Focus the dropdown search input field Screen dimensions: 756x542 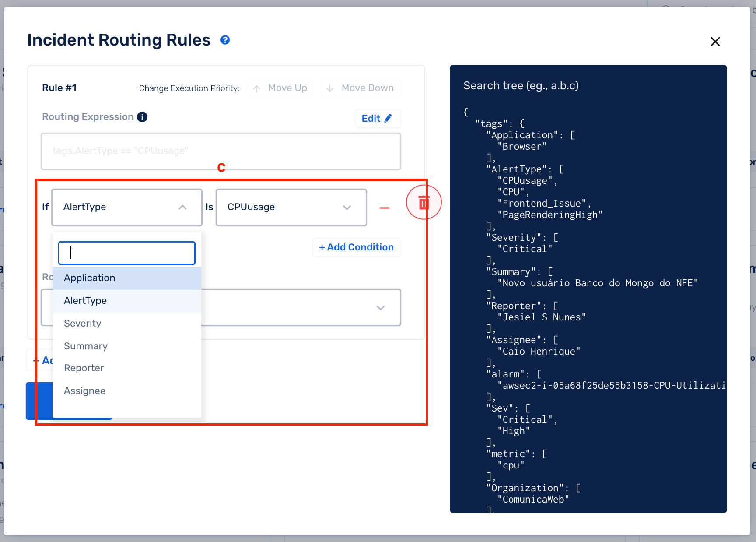(127, 253)
